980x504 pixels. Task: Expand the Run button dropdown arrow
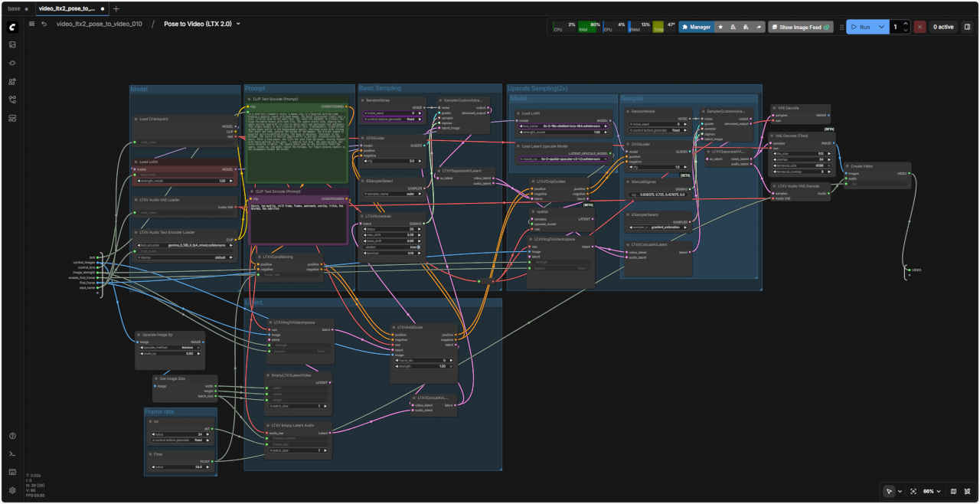point(881,27)
